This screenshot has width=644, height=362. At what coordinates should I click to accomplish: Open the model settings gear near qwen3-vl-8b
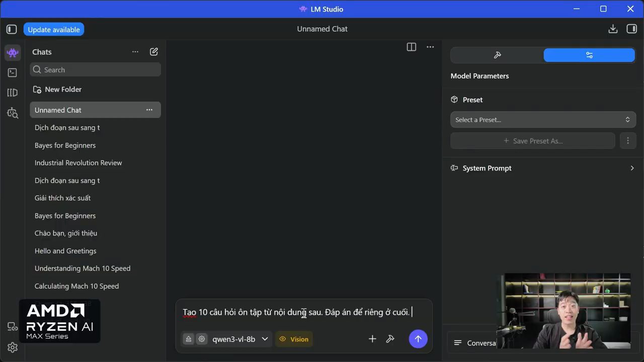pos(202,339)
